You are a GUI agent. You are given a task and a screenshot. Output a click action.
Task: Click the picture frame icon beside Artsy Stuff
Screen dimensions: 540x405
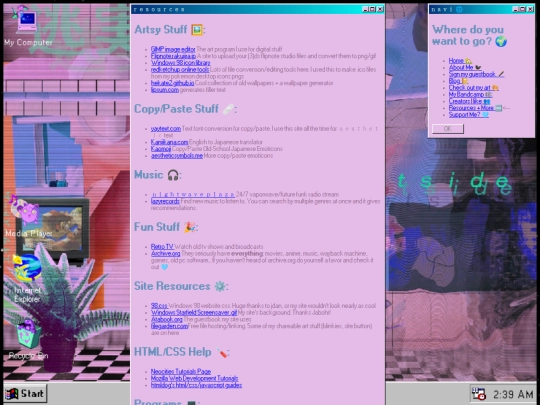[197, 30]
